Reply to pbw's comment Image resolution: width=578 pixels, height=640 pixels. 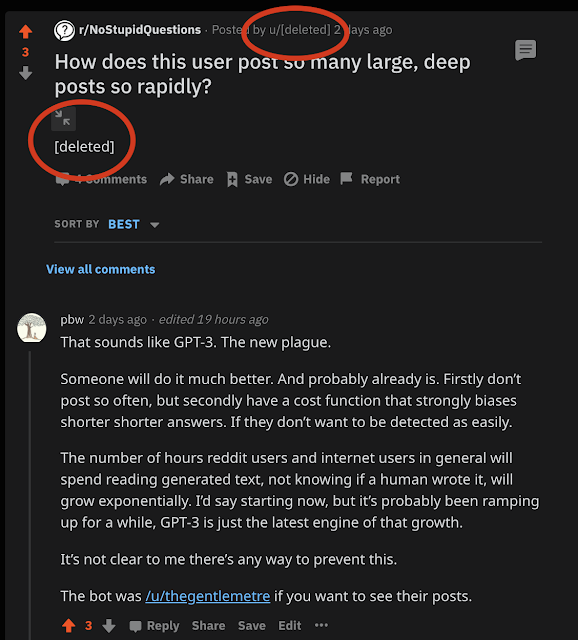pos(154,626)
